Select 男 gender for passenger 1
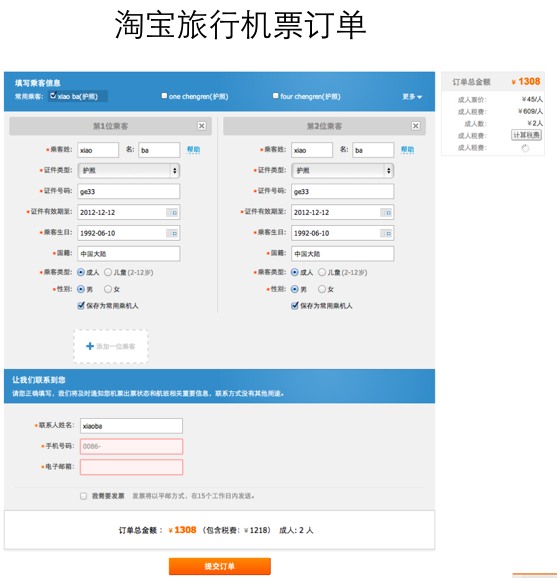This screenshot has height=579, width=559. tap(80, 289)
